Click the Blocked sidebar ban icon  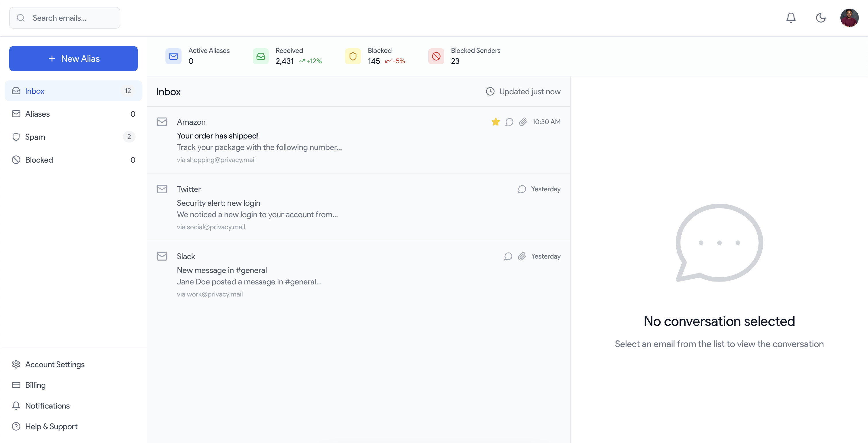pos(16,160)
